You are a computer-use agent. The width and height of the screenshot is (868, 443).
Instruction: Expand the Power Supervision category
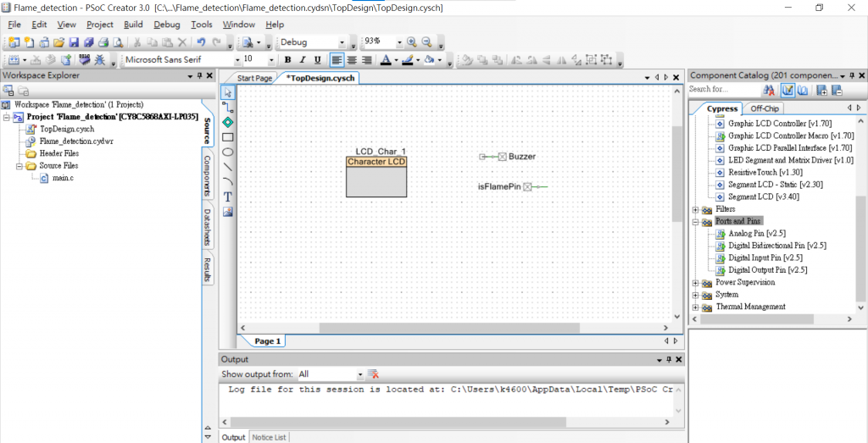[695, 283]
